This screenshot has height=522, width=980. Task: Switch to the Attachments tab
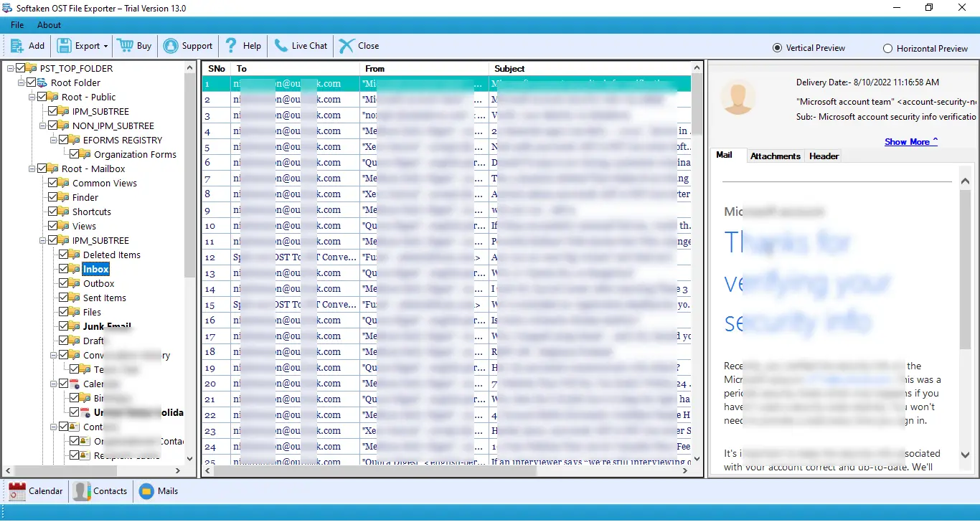pos(775,156)
